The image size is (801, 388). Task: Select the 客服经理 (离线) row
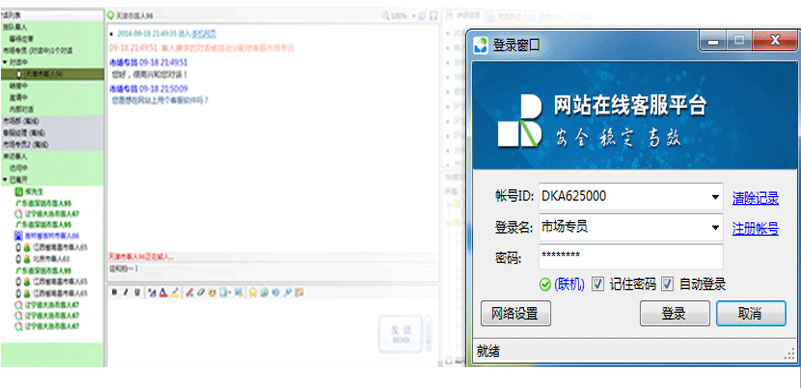[x=52, y=132]
